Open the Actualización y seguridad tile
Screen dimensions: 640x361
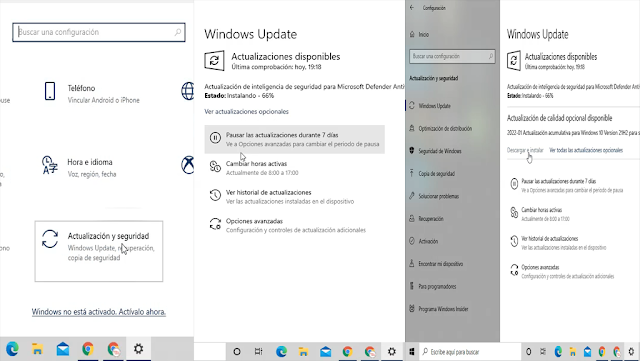pos(99,251)
